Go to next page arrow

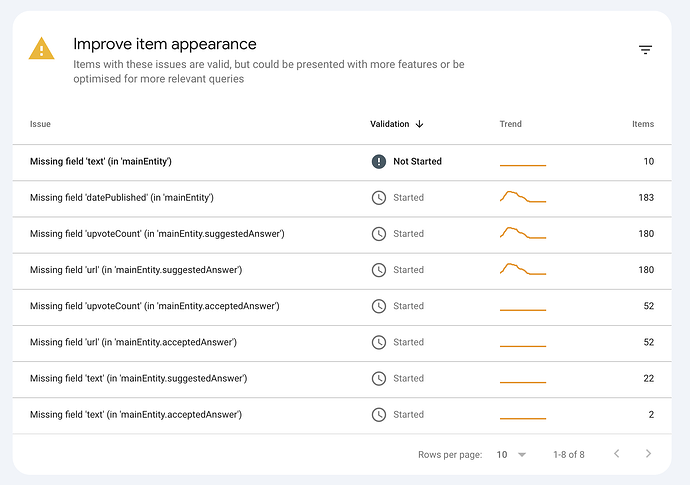[x=648, y=454]
